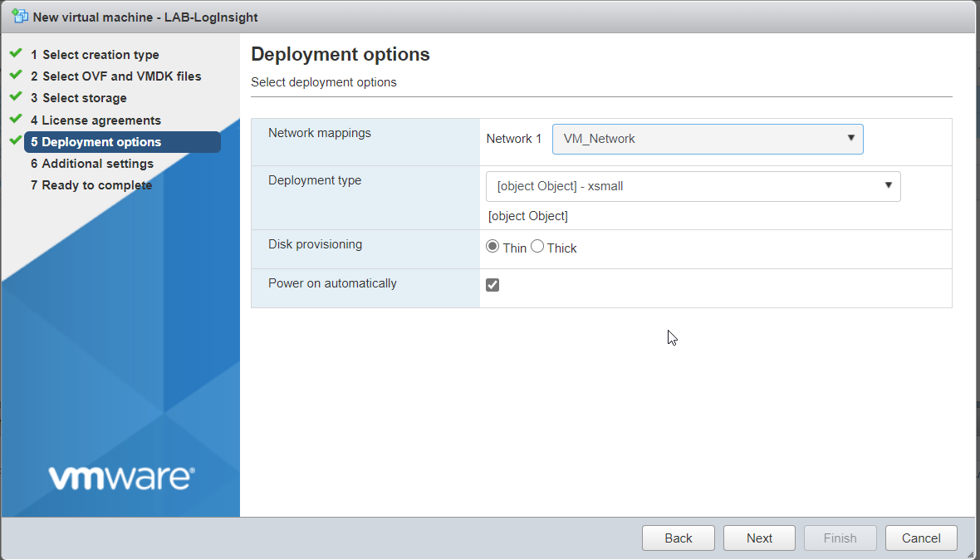
Task: Click the checkmark beside Select OVF and VMDK files
Action: (17, 76)
